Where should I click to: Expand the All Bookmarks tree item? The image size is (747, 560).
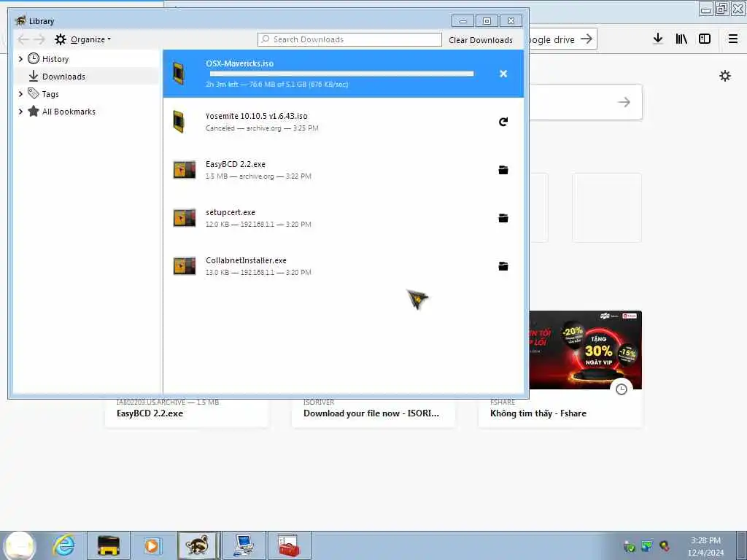[x=20, y=112]
